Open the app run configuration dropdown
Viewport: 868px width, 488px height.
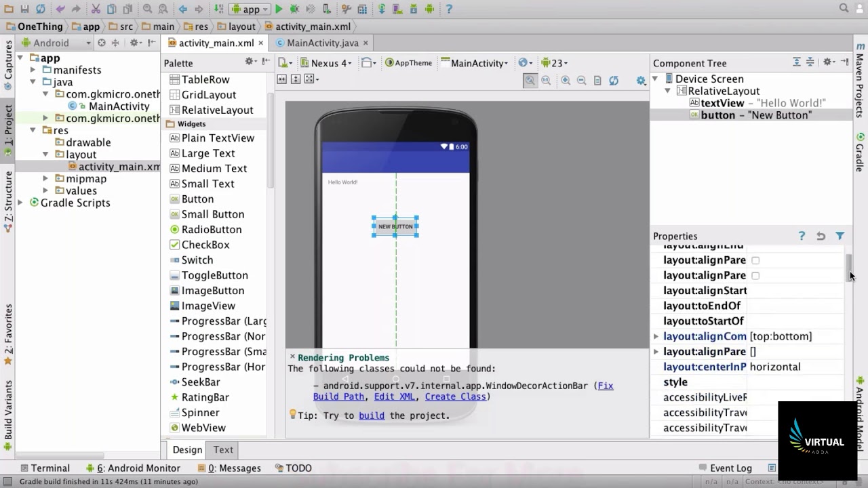click(x=249, y=9)
